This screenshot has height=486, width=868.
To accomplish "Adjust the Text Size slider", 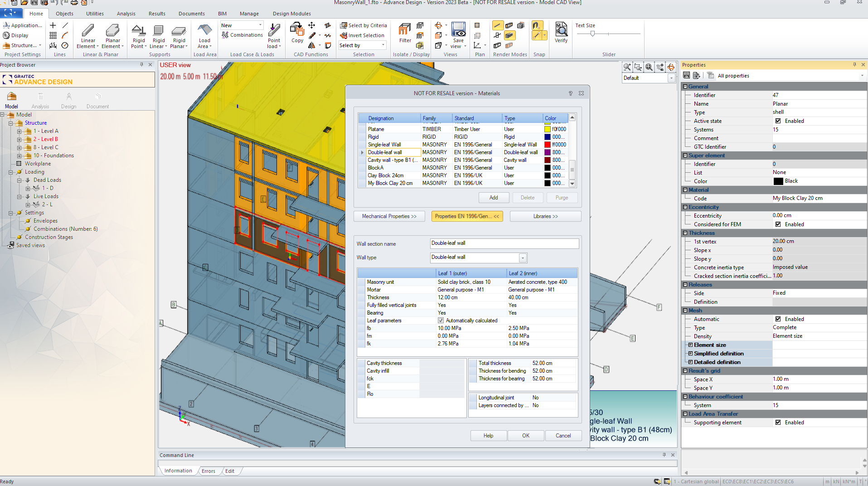I will (x=592, y=34).
